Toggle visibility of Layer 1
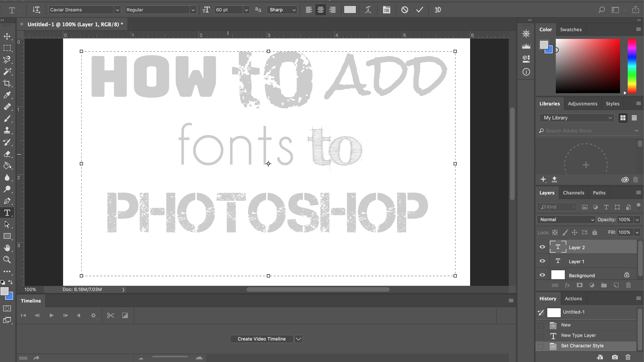 coord(542,261)
